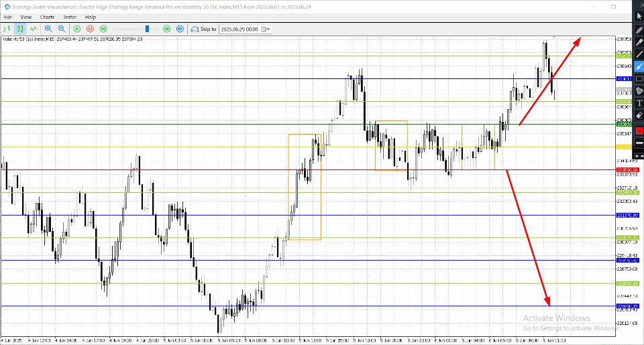The height and width of the screenshot is (345, 644).
Task: Open the red color swatch
Action: pos(639,131)
